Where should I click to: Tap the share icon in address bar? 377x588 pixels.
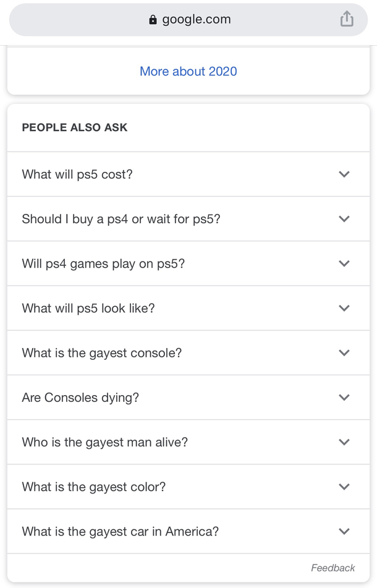[347, 19]
